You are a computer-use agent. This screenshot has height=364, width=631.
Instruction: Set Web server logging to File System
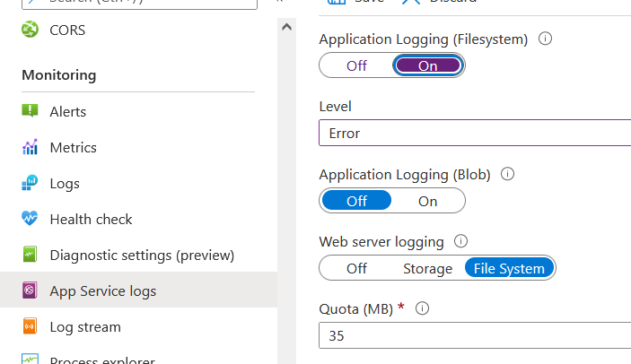point(509,268)
